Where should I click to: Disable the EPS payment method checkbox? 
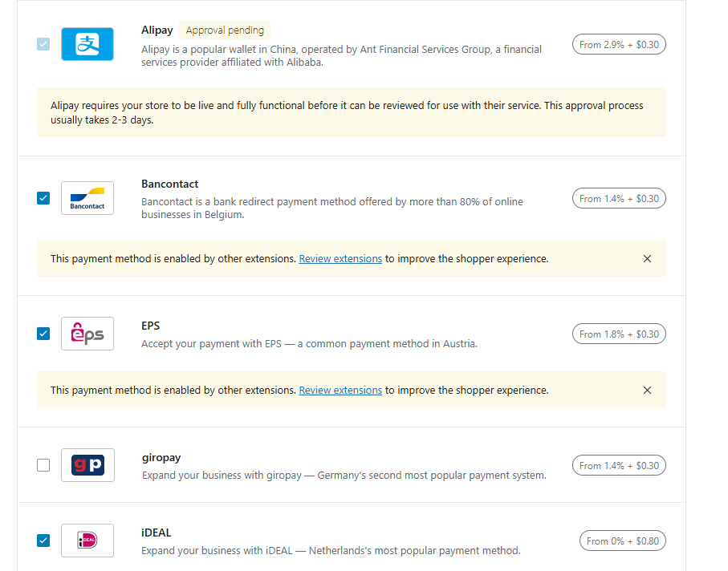[43, 334]
